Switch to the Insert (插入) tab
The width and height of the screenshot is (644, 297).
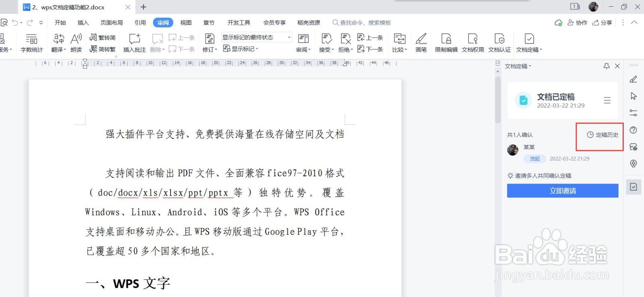pos(83,23)
